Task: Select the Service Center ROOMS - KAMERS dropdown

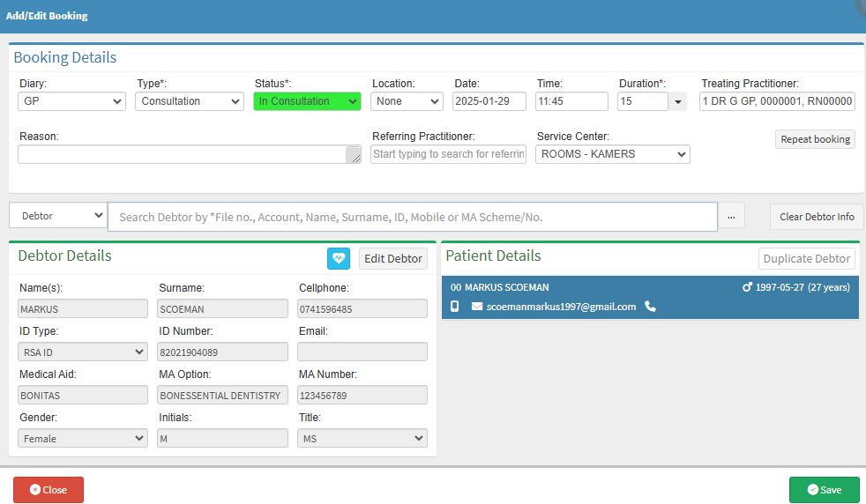Action: (x=612, y=154)
